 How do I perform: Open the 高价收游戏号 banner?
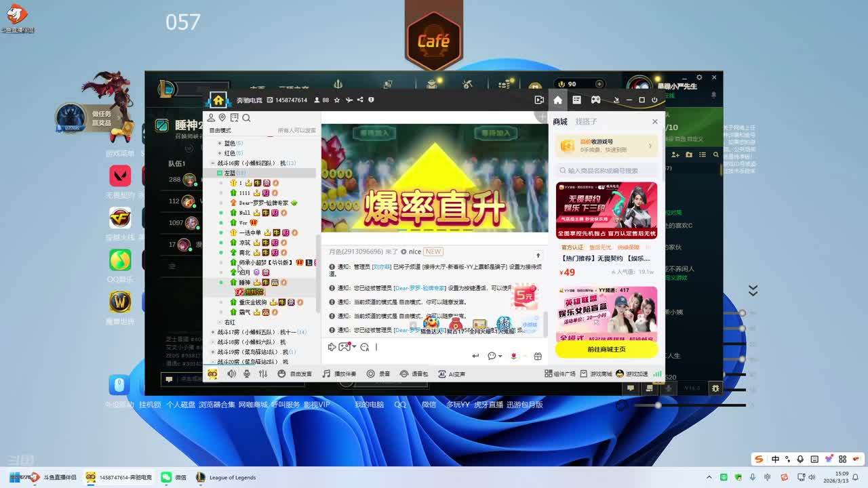point(606,146)
